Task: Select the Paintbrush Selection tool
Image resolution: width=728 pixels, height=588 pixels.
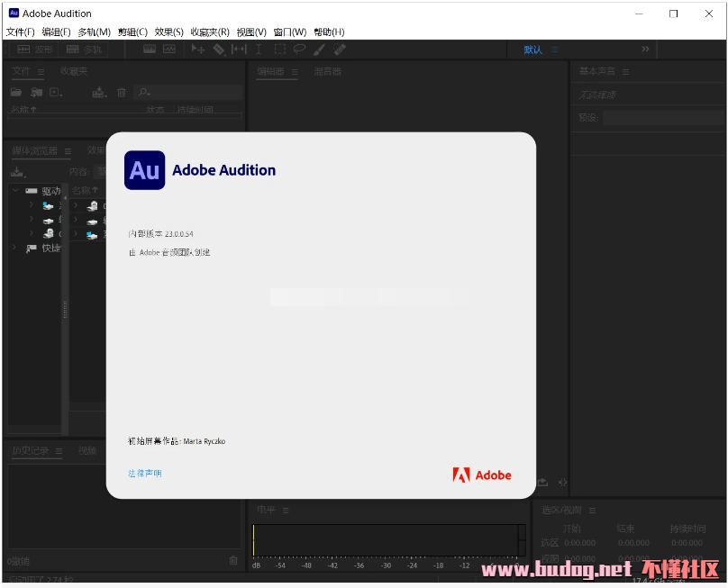Action: (320, 50)
